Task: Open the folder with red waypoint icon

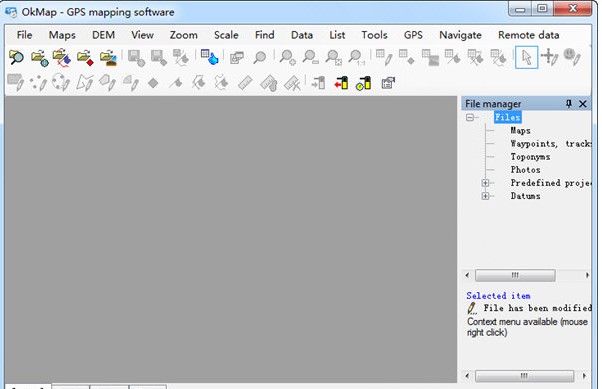Action: 85,58
